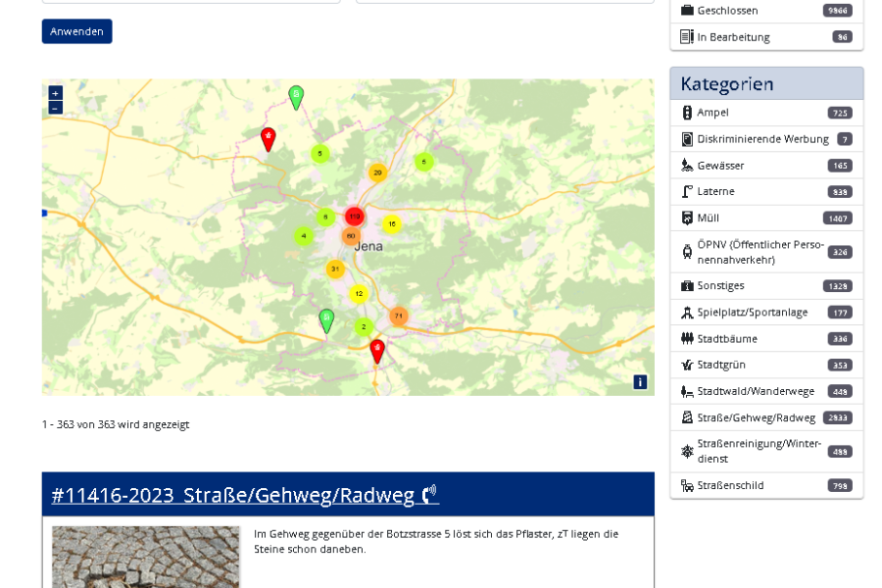
Task: Filter by Laterne category
Action: tap(766, 192)
